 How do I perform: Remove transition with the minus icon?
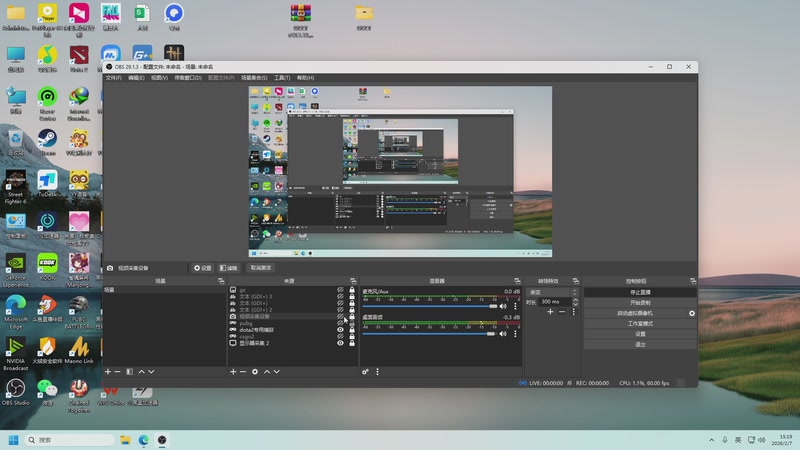coord(562,312)
